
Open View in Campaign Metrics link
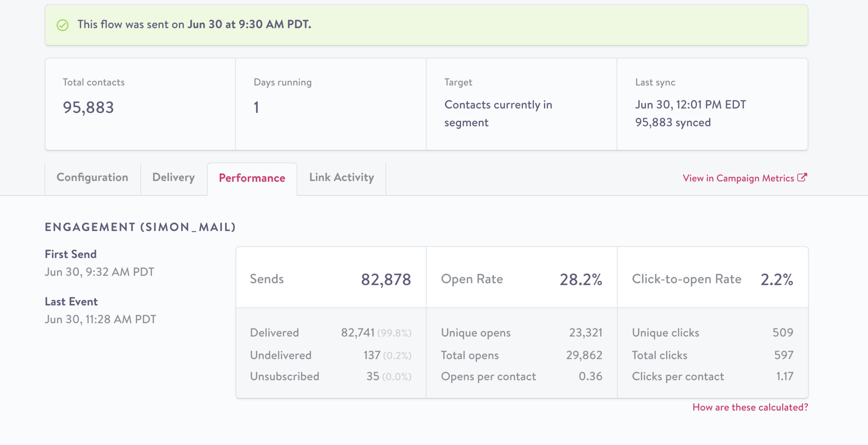pyautogui.click(x=738, y=178)
